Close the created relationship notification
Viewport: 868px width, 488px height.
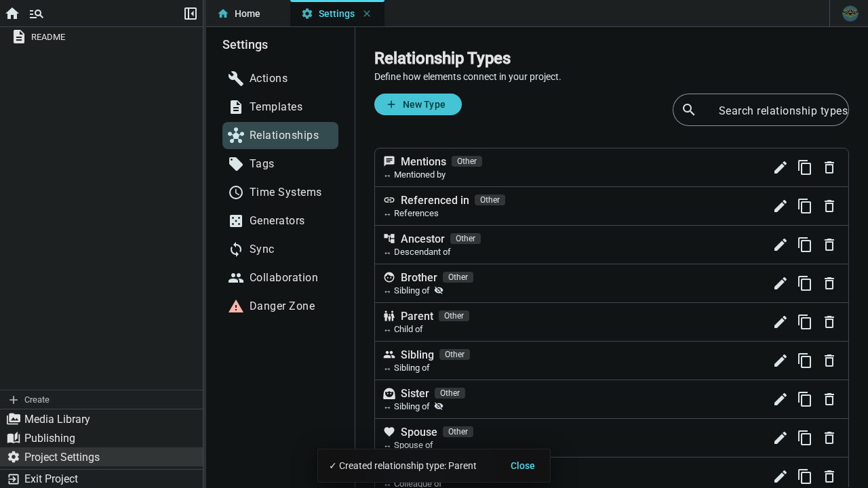(x=523, y=466)
